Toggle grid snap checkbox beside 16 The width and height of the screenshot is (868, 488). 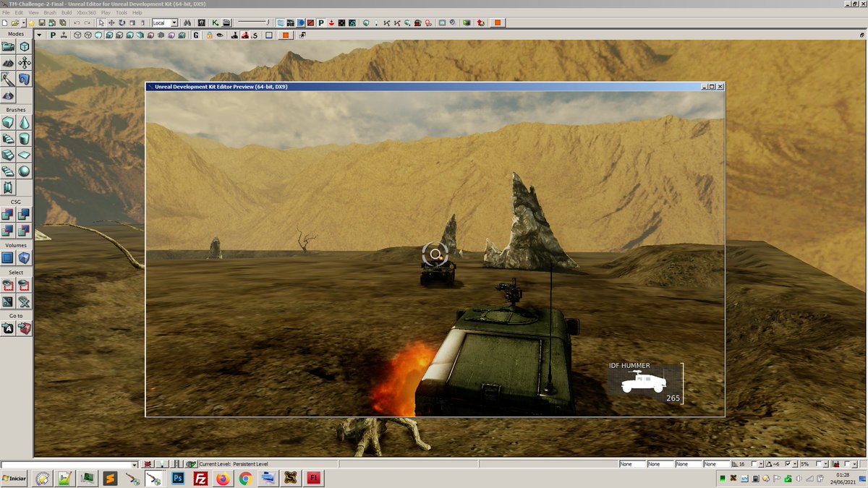(754, 463)
